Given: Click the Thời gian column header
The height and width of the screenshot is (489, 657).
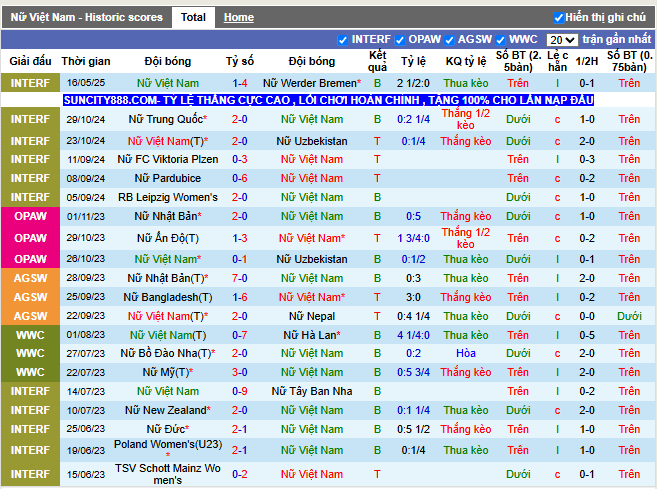Looking at the screenshot, I should click(x=86, y=61).
